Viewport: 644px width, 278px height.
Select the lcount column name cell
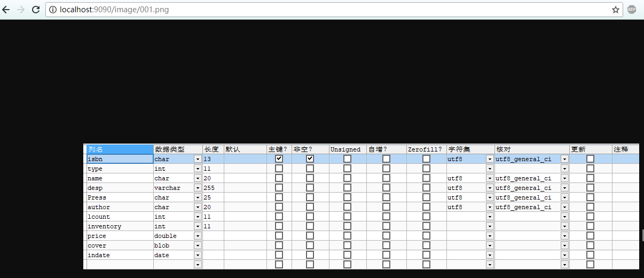(x=120, y=217)
